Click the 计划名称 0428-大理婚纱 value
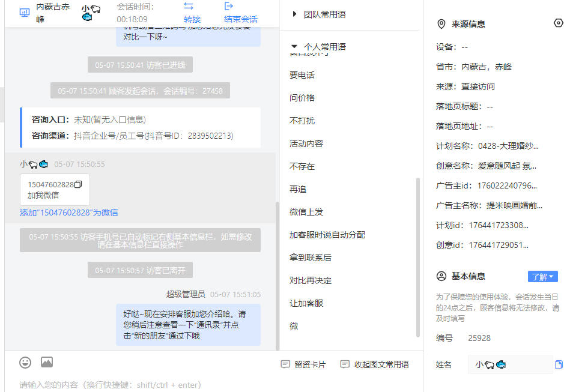 click(508, 146)
